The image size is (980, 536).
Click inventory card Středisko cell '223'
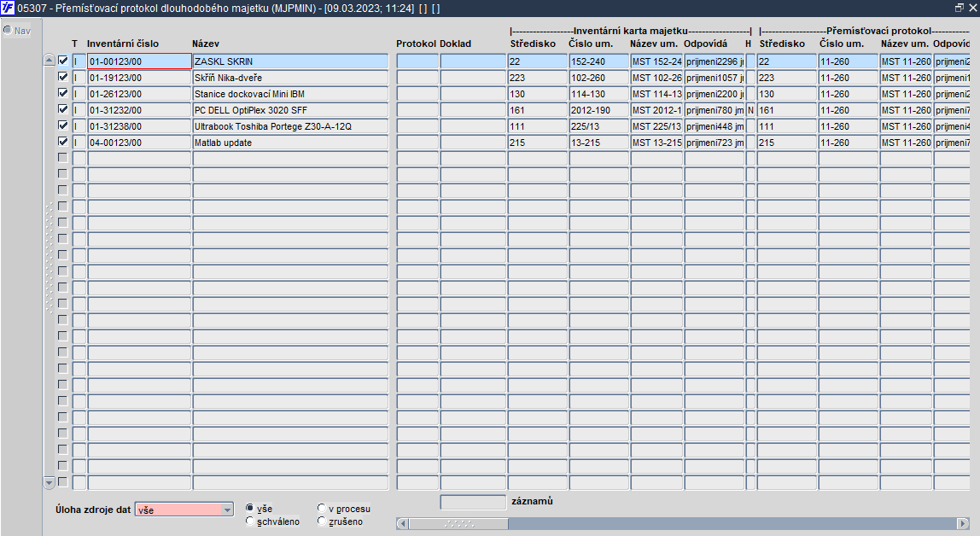click(x=538, y=78)
